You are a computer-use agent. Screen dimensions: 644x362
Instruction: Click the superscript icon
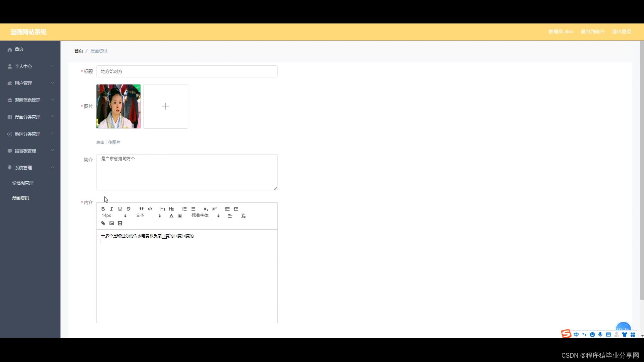(x=214, y=209)
